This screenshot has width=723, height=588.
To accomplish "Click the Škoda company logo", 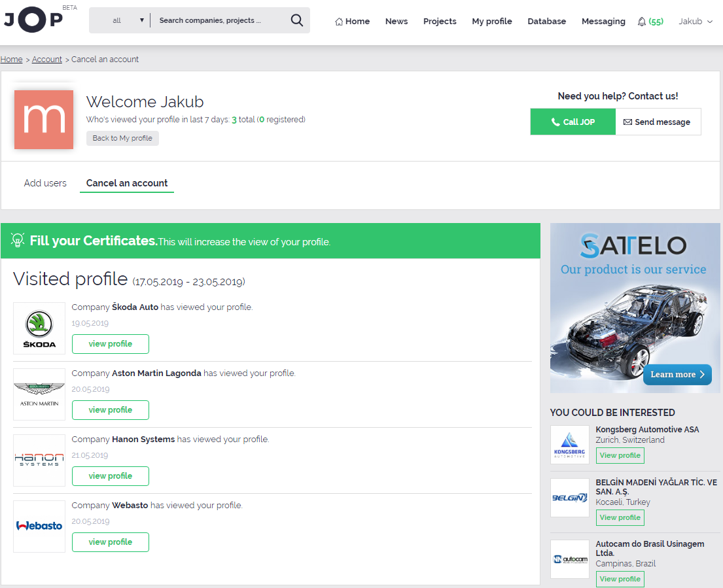I will click(39, 328).
